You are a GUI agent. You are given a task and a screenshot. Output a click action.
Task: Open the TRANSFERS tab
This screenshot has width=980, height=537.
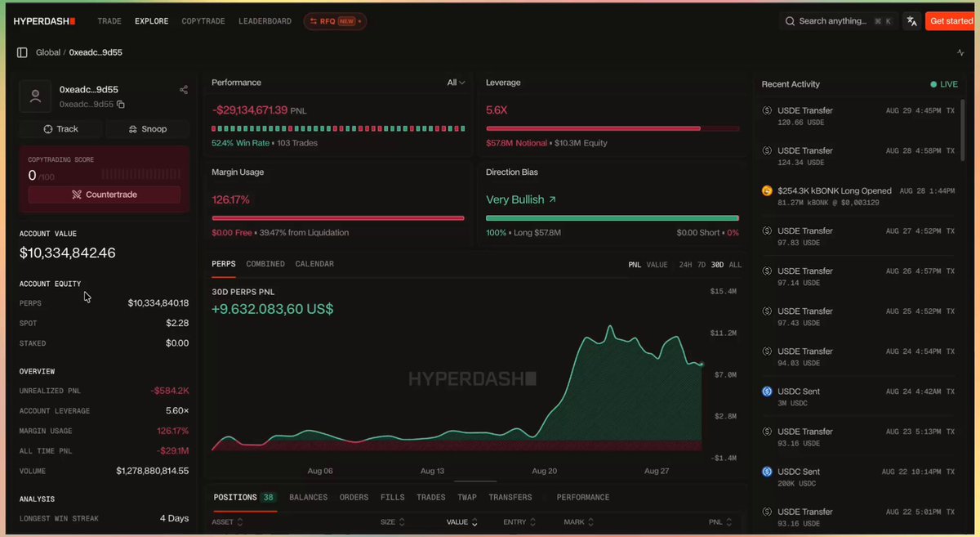[510, 497]
